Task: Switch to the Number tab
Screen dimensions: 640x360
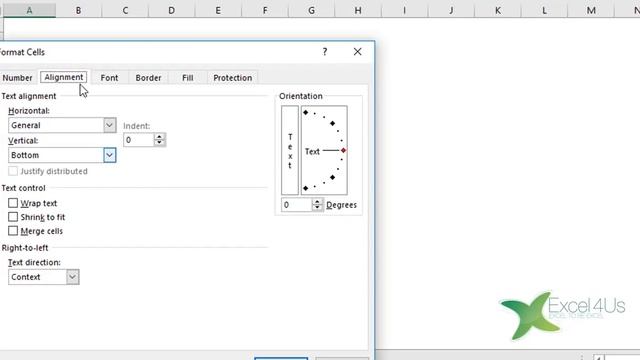Action: [x=17, y=78]
